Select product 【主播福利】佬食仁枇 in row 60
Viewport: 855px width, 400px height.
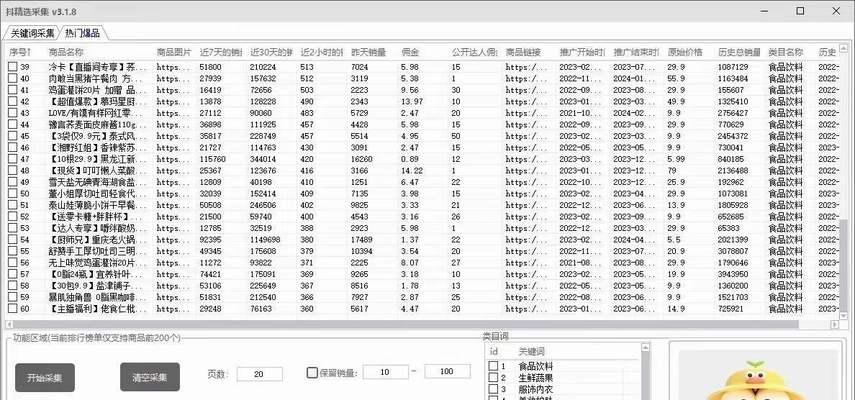point(98,308)
